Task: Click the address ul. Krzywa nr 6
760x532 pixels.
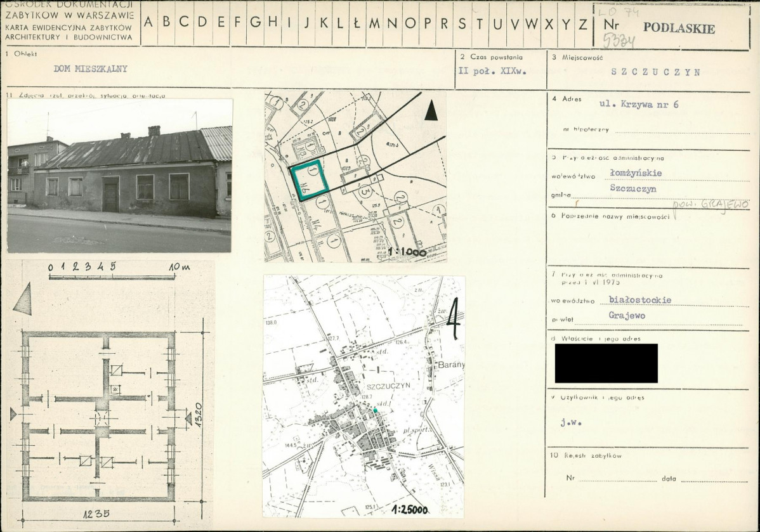Action: pyautogui.click(x=639, y=105)
